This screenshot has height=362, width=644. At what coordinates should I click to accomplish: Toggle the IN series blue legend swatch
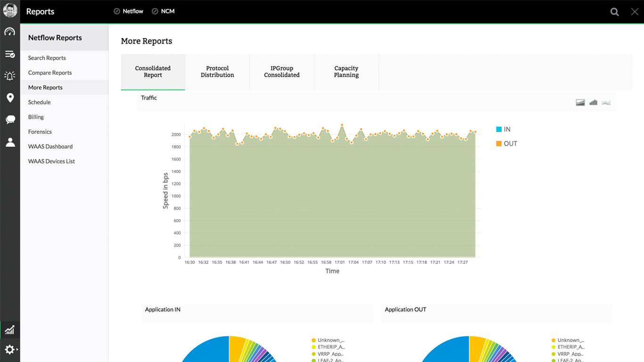point(499,129)
